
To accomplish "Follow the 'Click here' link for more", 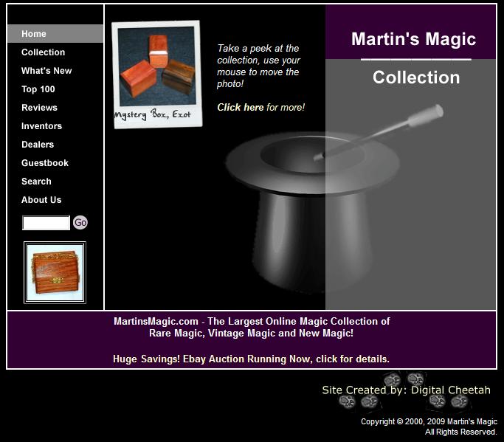I will click(x=240, y=107).
